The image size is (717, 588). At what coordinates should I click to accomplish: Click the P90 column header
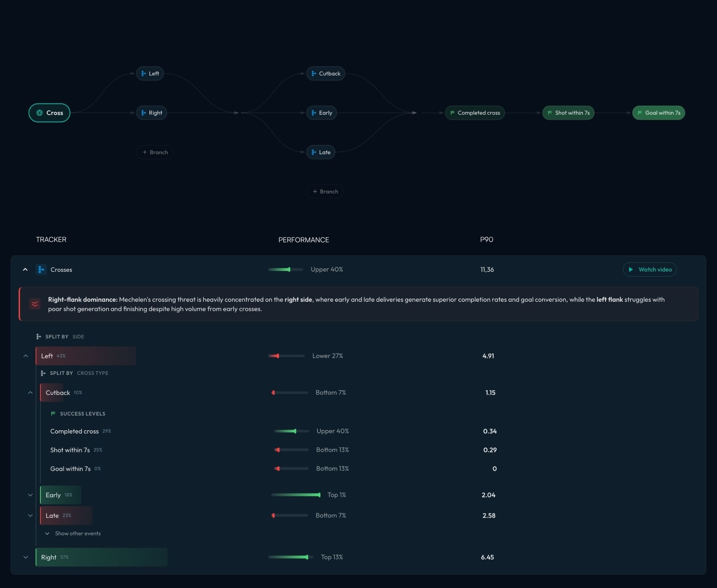point(487,240)
